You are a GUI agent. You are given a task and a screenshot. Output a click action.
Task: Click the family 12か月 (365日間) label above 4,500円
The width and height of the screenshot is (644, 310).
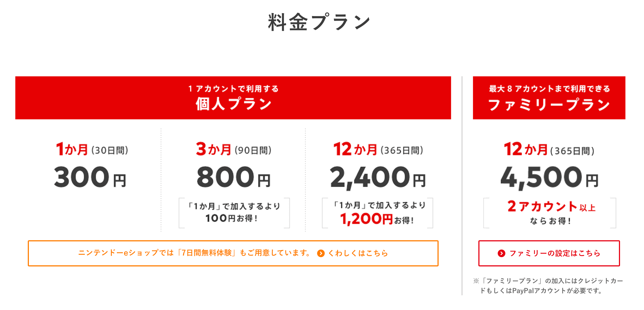coord(549,150)
